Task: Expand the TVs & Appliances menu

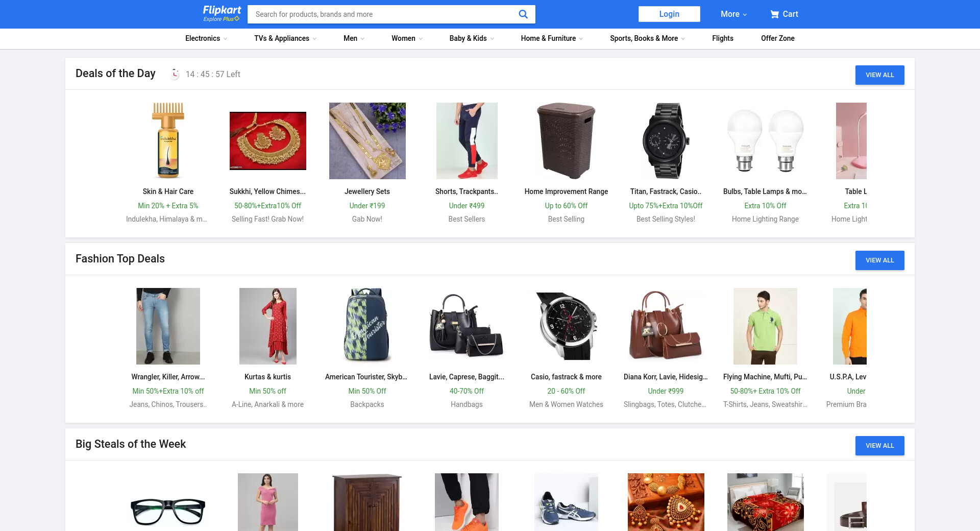Action: click(285, 38)
